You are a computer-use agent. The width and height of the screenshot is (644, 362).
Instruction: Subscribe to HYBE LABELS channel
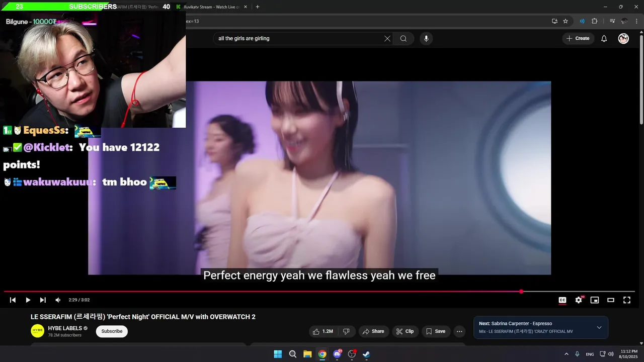pos(112,331)
